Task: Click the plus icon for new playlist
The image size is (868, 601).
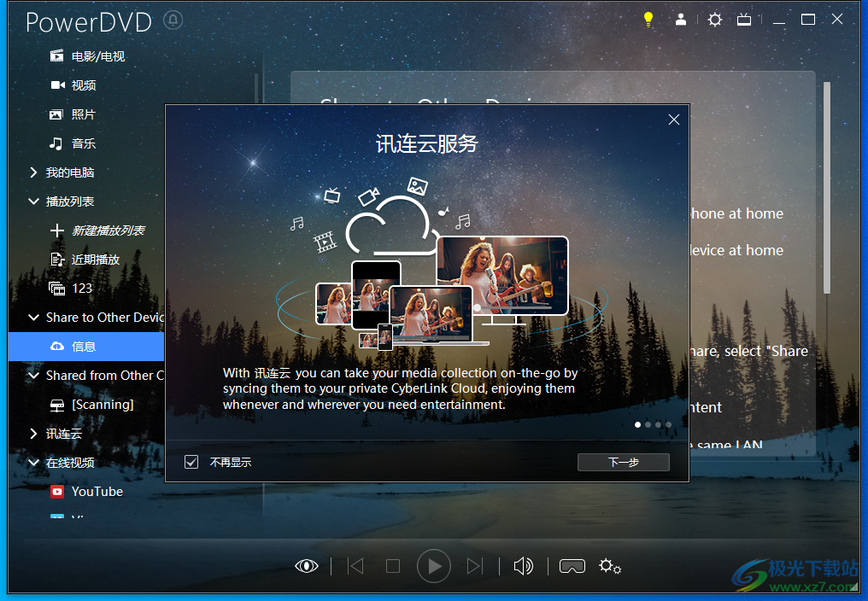Action: coord(57,230)
